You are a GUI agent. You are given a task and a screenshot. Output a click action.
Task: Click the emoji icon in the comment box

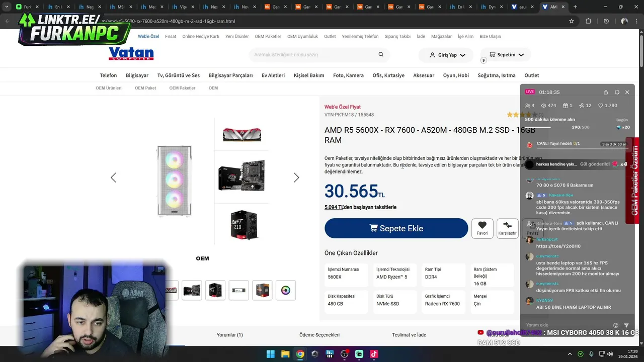pos(616,325)
